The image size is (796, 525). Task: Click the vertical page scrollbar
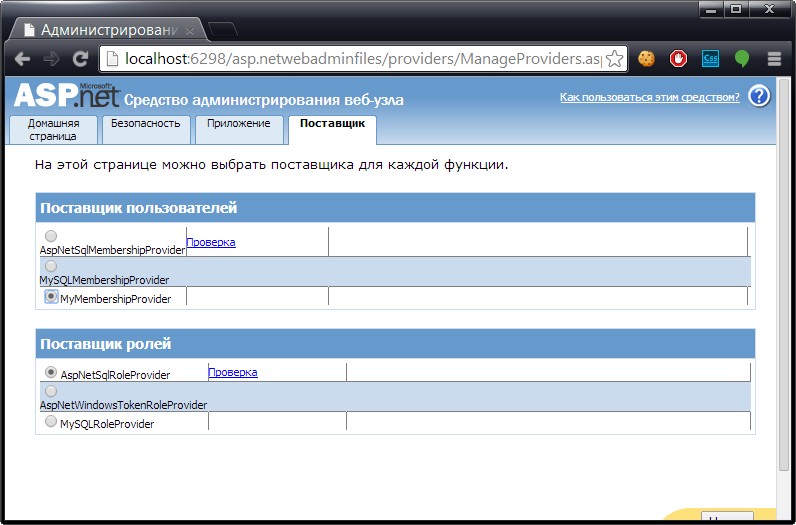pos(784,274)
